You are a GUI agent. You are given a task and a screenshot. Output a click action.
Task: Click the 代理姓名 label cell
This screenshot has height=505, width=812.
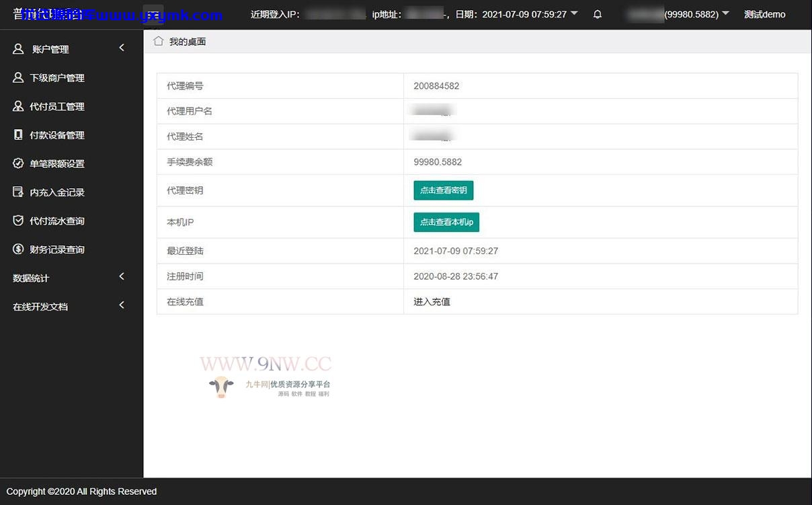(x=280, y=137)
